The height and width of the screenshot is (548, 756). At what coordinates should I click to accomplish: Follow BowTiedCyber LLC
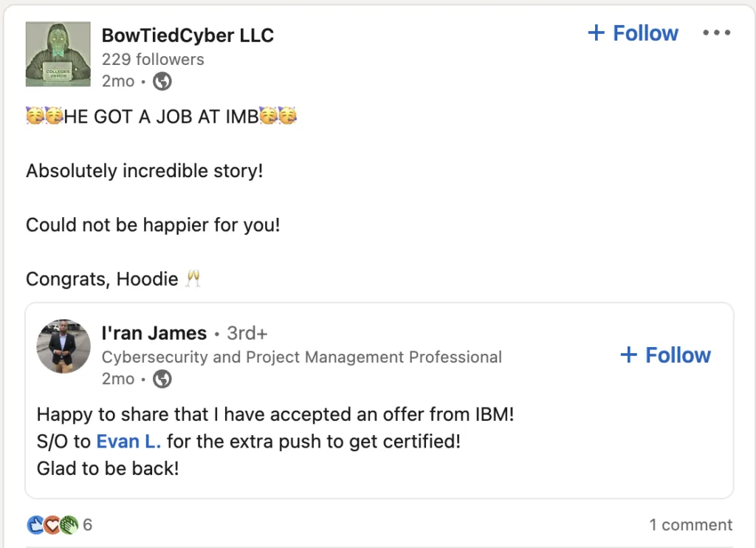[633, 33]
